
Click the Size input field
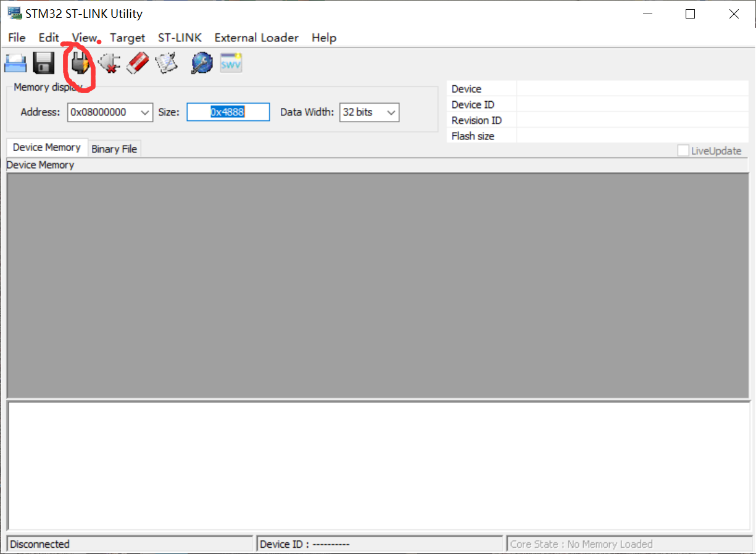pos(228,112)
